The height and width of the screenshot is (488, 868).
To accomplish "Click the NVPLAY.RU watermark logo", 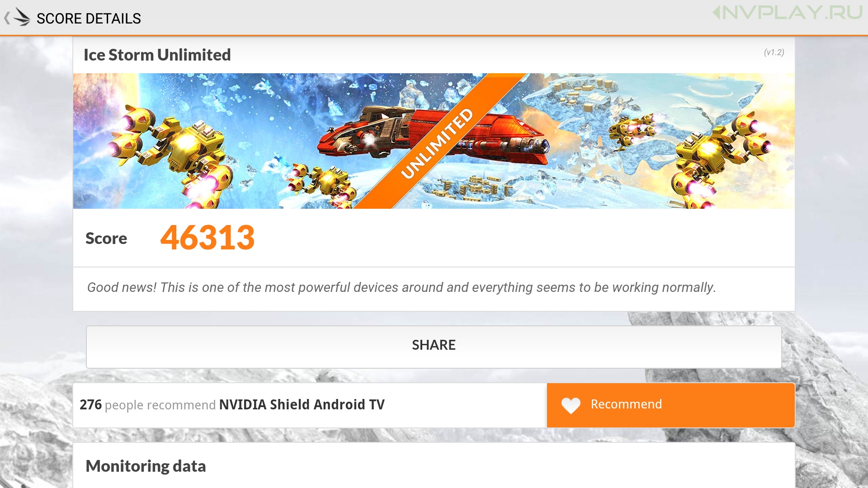I will point(788,12).
